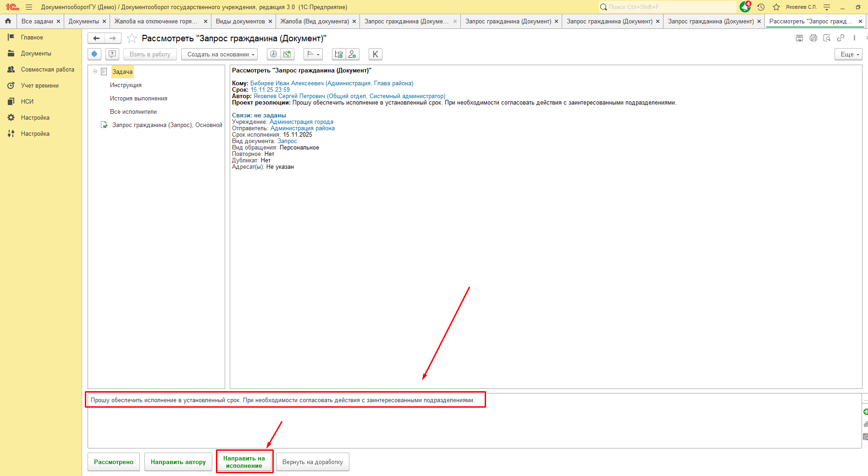Close the Виды документов tab
The width and height of the screenshot is (868, 476).
click(x=270, y=21)
